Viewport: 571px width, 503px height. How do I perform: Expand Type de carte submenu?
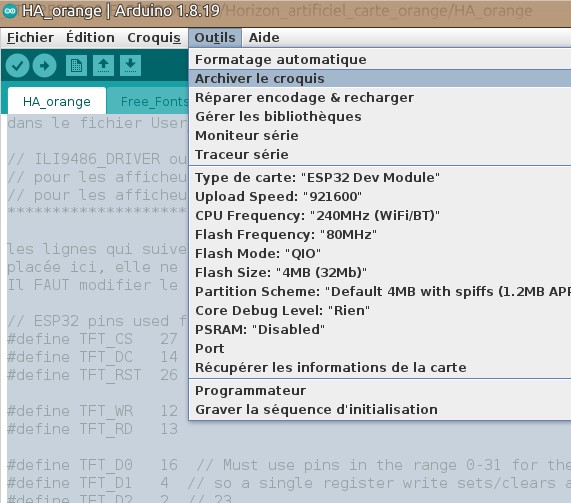point(380,177)
